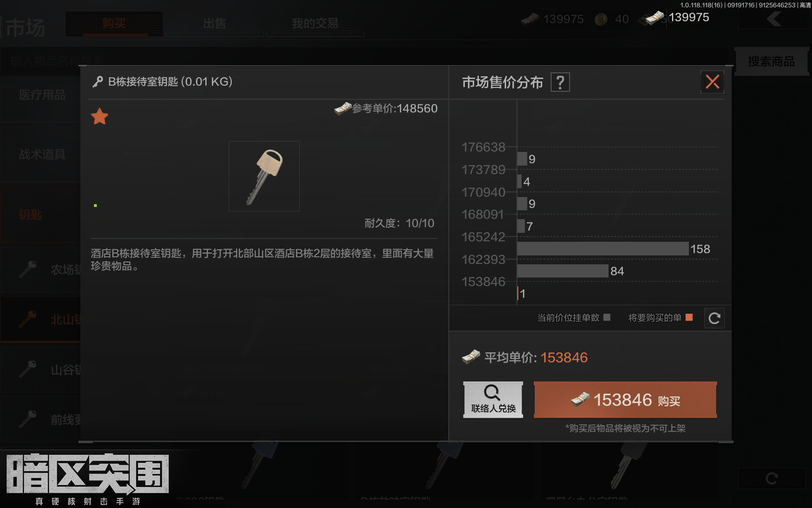Click the 搜索商品 search button
The image size is (812, 508).
coord(771,61)
